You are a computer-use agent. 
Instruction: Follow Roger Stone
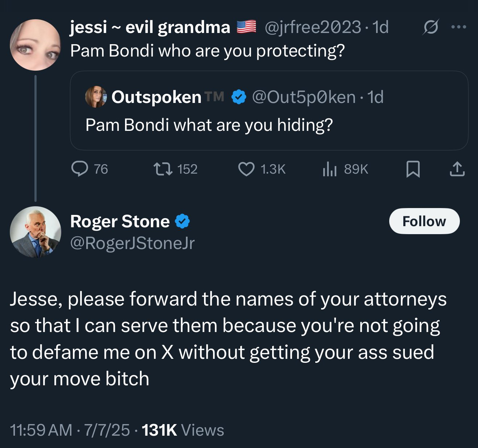click(424, 221)
